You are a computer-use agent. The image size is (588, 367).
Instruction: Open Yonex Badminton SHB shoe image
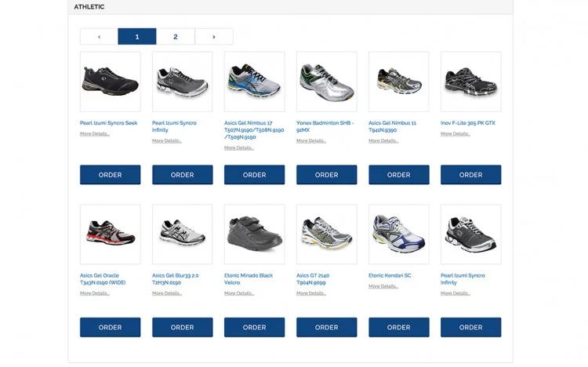pyautogui.click(x=327, y=82)
